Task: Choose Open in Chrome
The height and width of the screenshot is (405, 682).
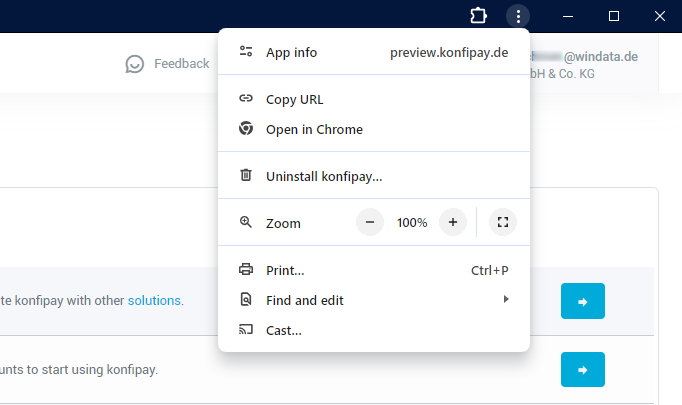Action: tap(314, 129)
